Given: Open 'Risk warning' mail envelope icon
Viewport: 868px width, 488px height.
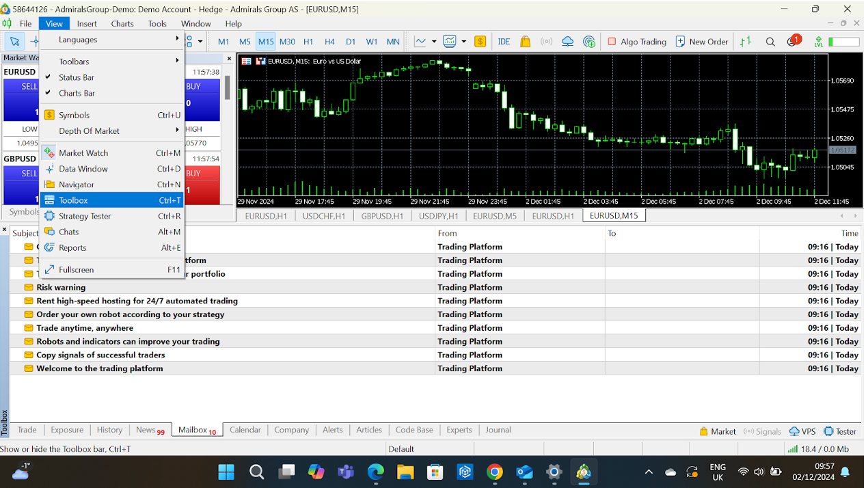Looking at the screenshot, I should [x=29, y=287].
